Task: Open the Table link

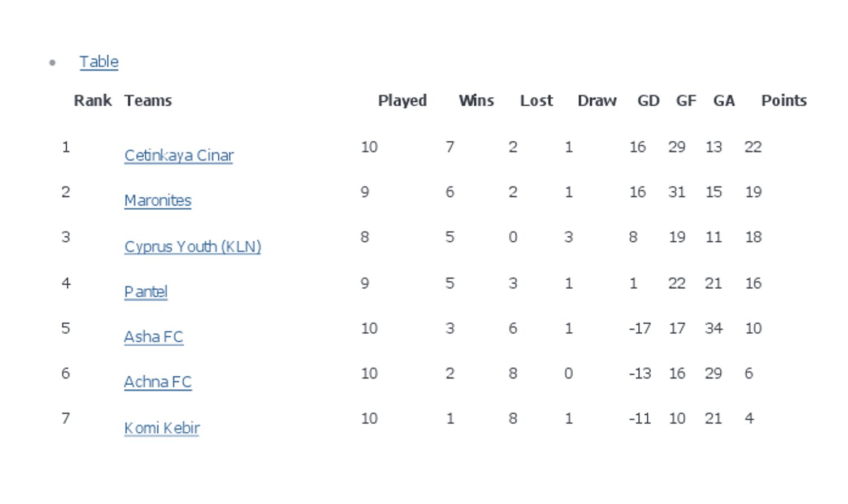Action: tap(99, 62)
